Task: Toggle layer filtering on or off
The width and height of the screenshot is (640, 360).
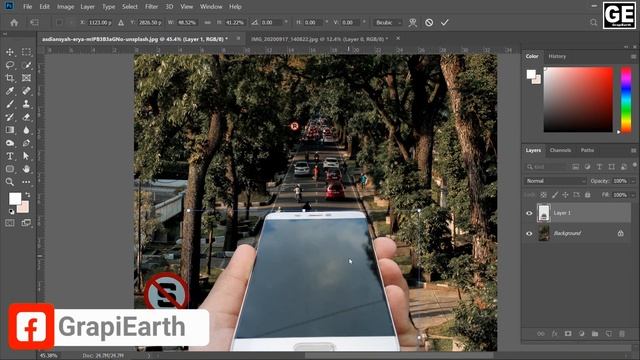Action: [x=635, y=164]
